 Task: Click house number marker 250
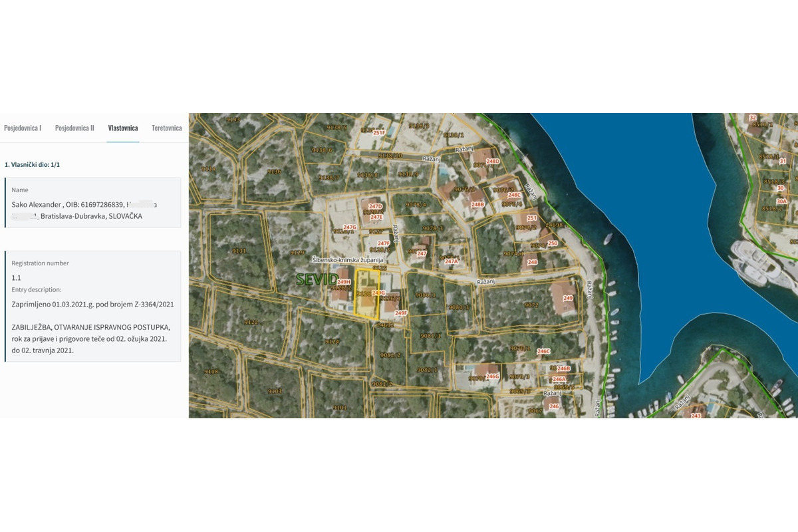tap(553, 243)
